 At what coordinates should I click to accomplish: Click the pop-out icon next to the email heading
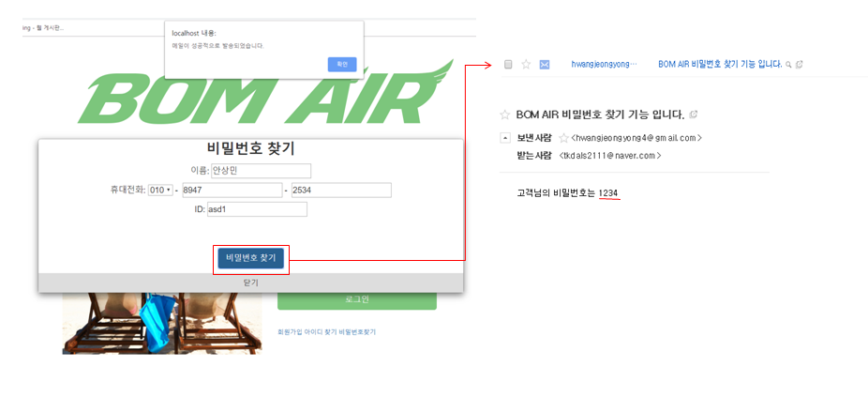tap(693, 115)
